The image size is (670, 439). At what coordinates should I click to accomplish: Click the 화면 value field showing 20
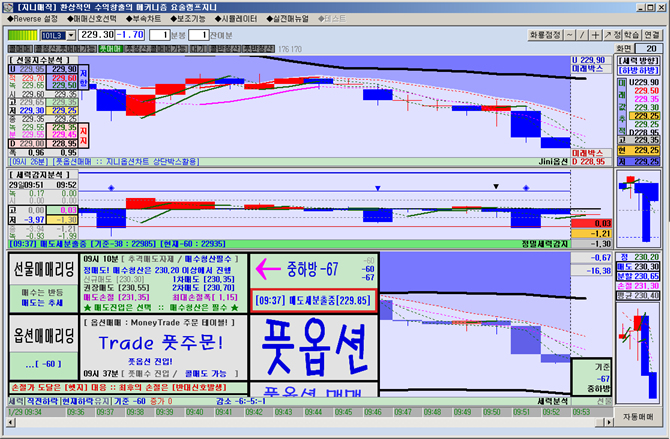[x=649, y=48]
